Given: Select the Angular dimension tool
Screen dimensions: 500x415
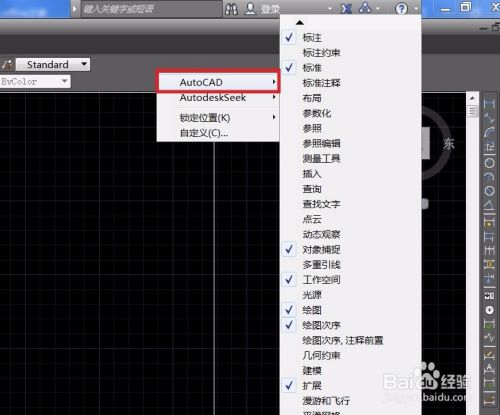Looking at the screenshot, I should pos(489,205).
